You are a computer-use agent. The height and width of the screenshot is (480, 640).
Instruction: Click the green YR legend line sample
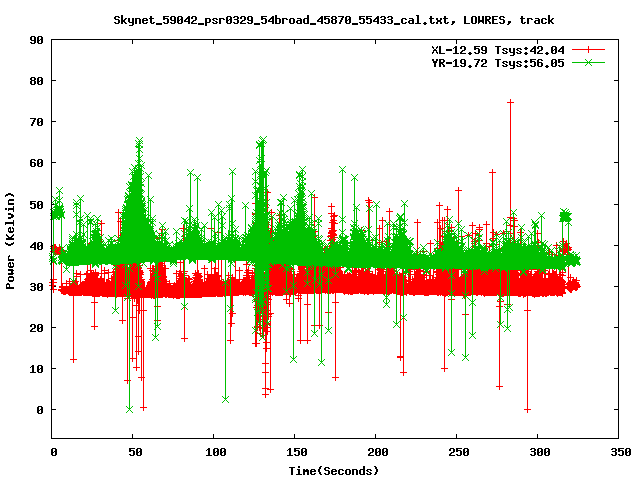click(588, 62)
